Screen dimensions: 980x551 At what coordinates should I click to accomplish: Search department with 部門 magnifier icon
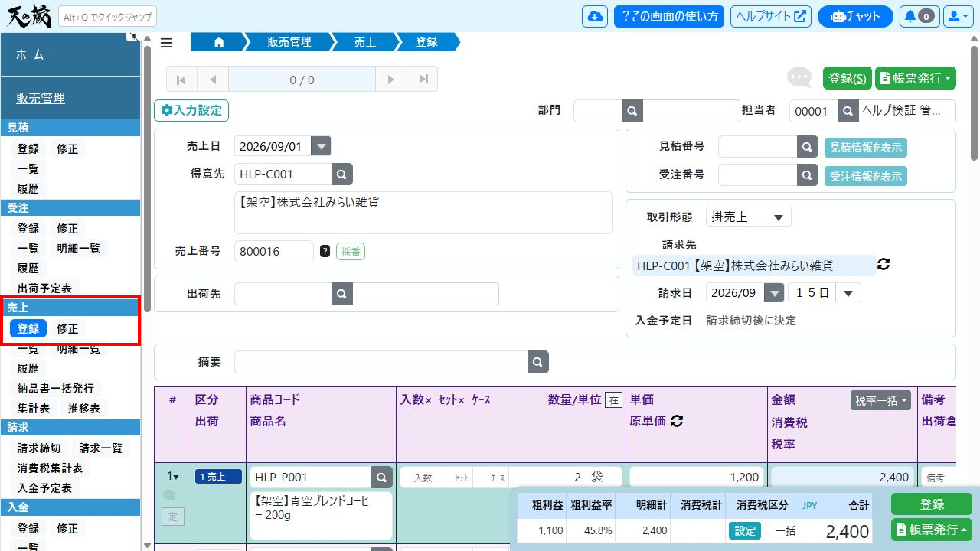pyautogui.click(x=632, y=111)
